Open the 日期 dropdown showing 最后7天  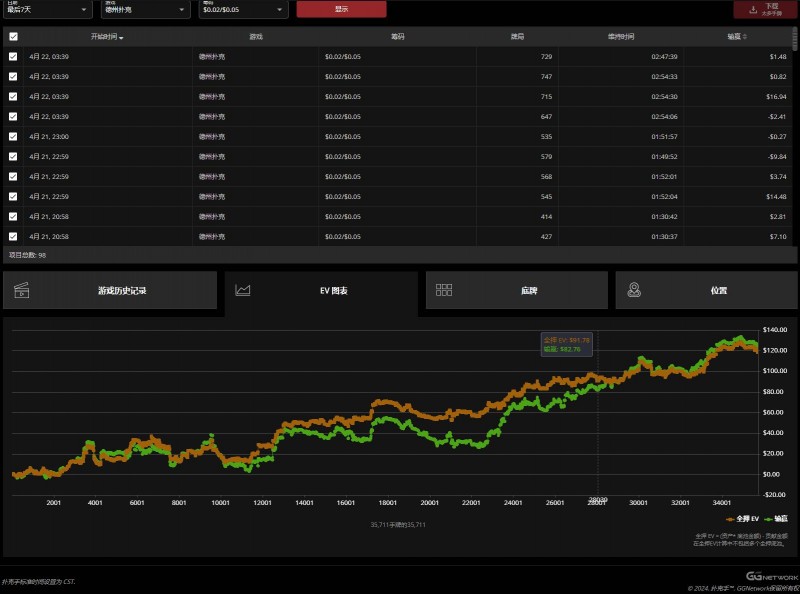(48, 10)
